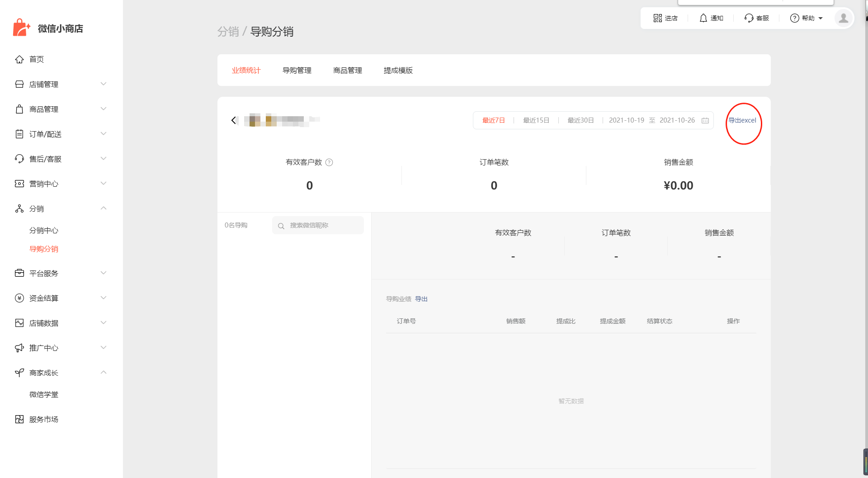Click the start date 2021-10-19 field
This screenshot has height=478, width=868.
(x=627, y=120)
